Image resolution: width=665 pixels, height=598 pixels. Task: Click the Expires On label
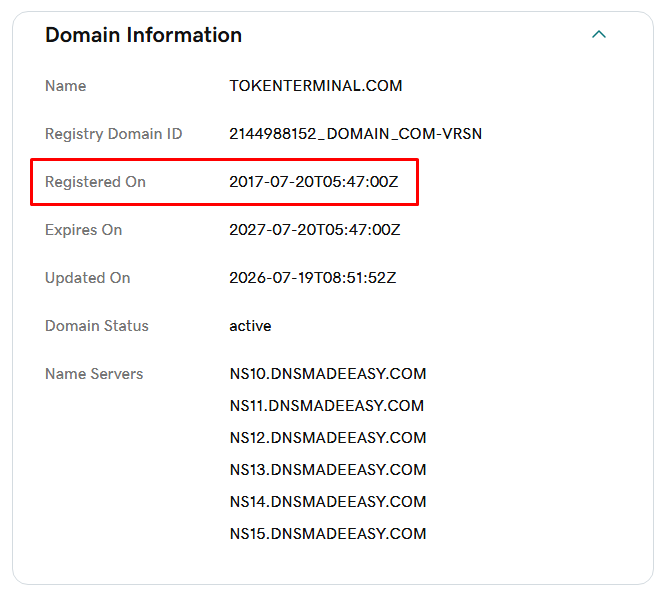pyautogui.click(x=84, y=230)
